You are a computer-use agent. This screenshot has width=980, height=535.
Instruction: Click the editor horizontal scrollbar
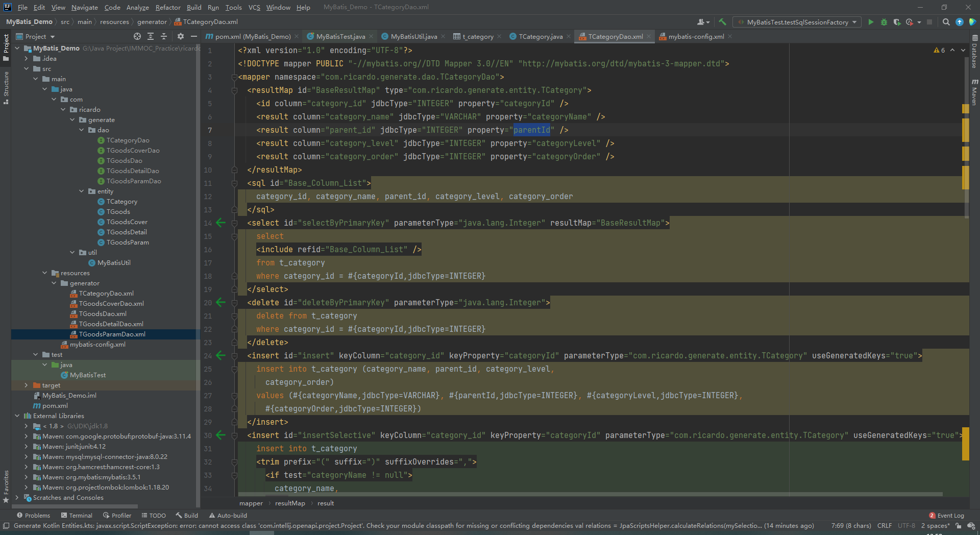pyautogui.click(x=590, y=494)
